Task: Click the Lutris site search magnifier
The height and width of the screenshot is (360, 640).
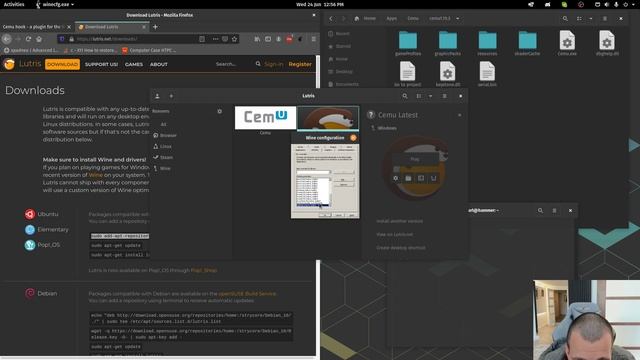Action: pyautogui.click(x=258, y=64)
